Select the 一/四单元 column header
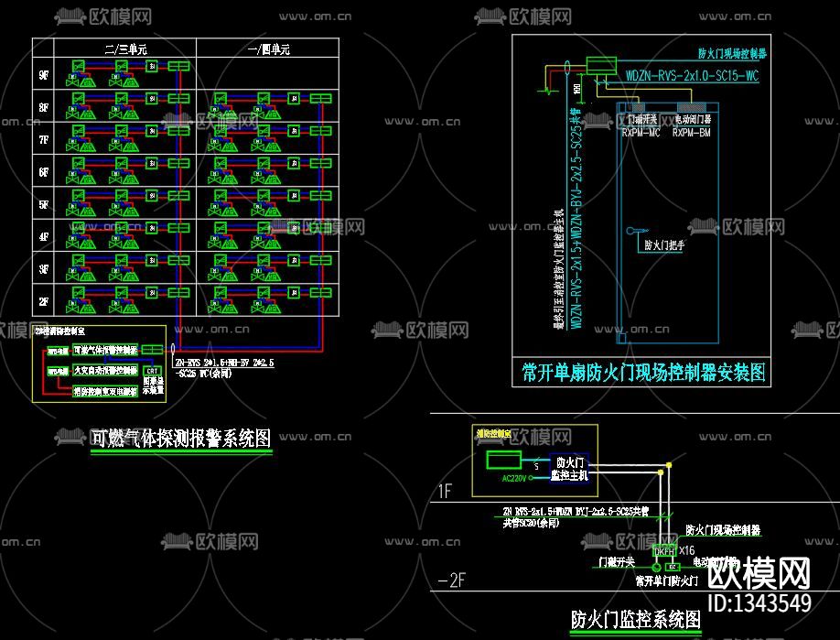 [x=268, y=49]
